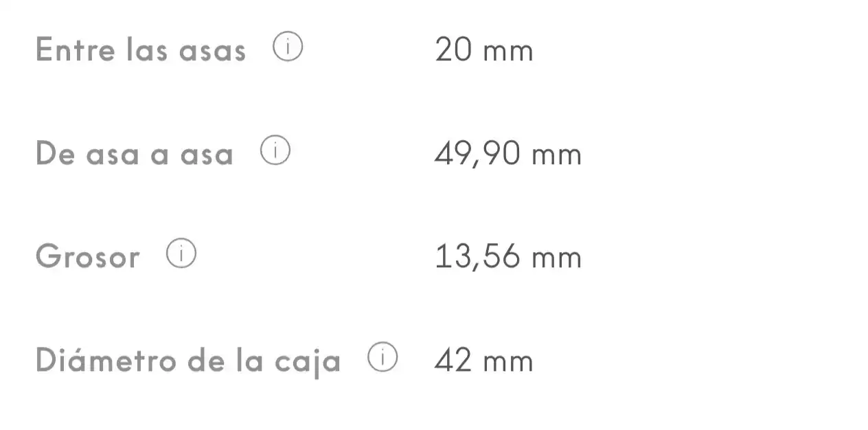
Task: Select the 13,56 mm thickness value
Action: coord(508,257)
